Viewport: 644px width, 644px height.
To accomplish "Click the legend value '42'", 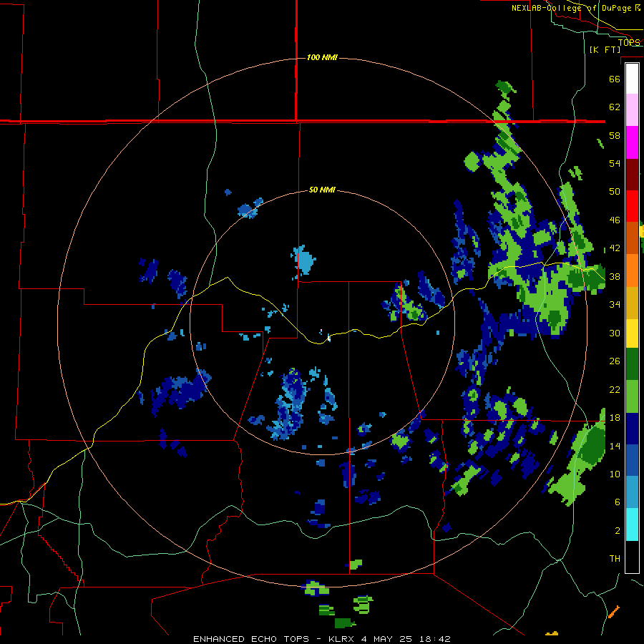I will click(x=615, y=248).
